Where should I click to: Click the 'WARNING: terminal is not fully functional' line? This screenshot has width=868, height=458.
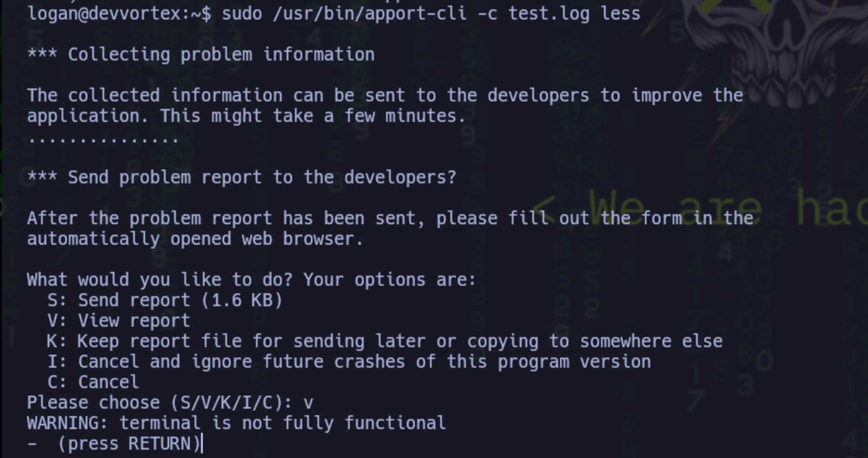(236, 423)
